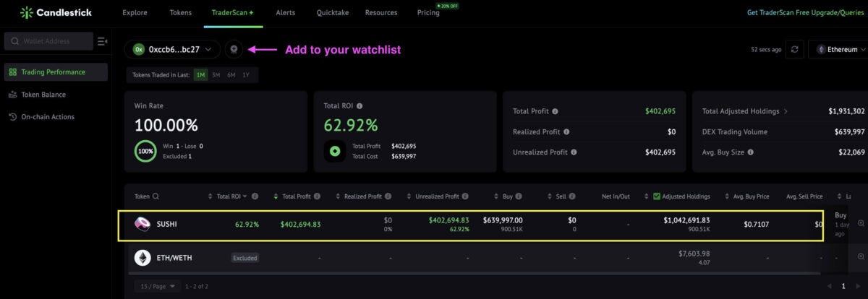This screenshot has width=868, height=299.
Task: Click the refresh data icon
Action: pyautogui.click(x=794, y=49)
